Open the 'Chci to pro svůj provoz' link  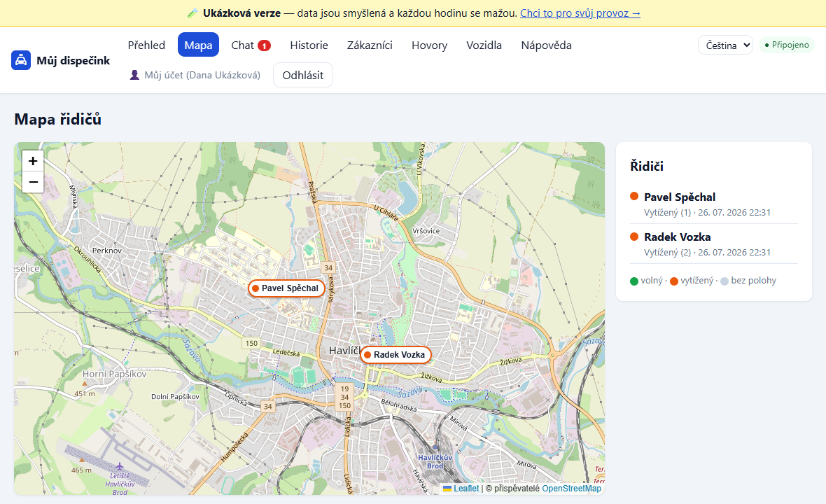(x=580, y=13)
